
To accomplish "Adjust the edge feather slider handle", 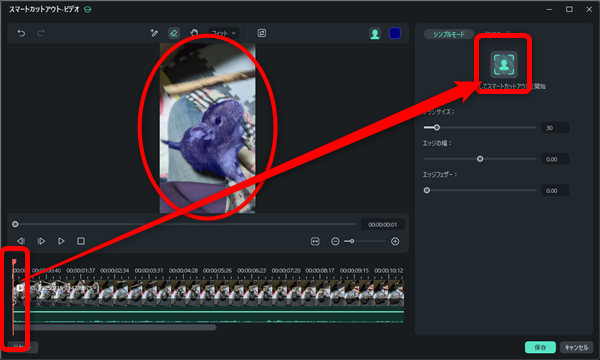I will coord(427,190).
